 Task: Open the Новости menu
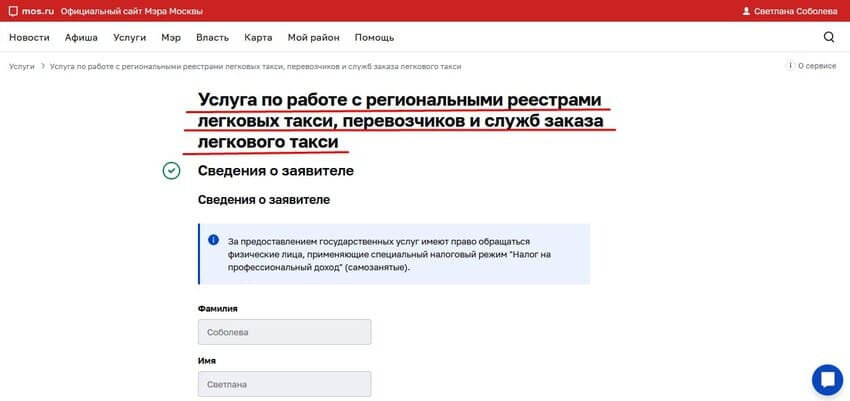click(x=29, y=38)
